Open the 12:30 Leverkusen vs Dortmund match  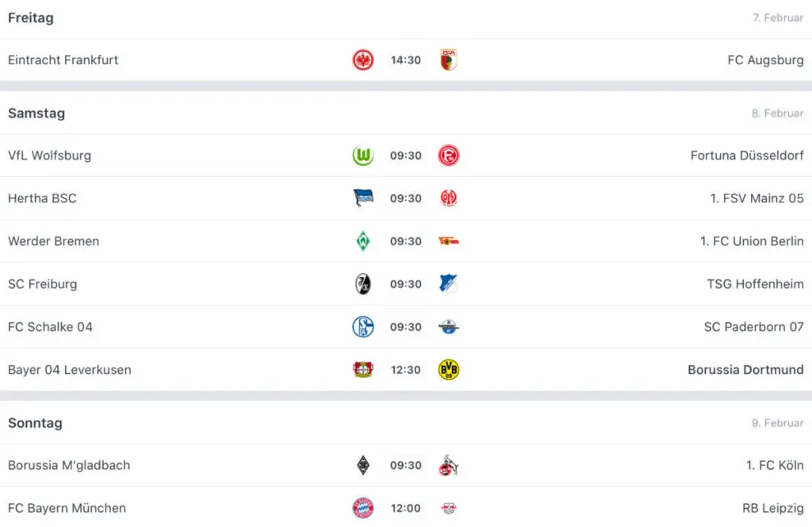pos(405,370)
